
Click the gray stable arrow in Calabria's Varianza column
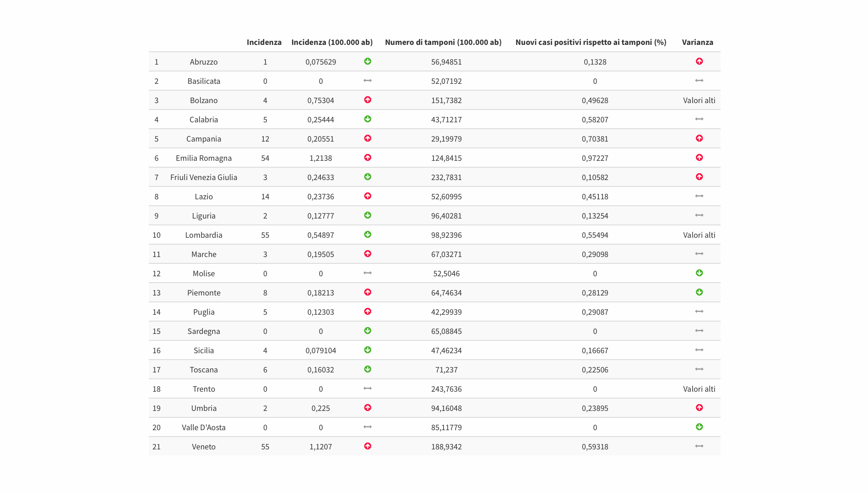699,119
